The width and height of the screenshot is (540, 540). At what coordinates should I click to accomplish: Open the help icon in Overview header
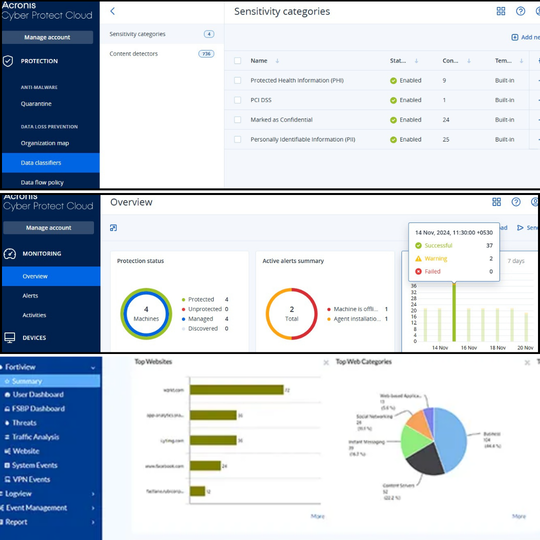(516, 202)
